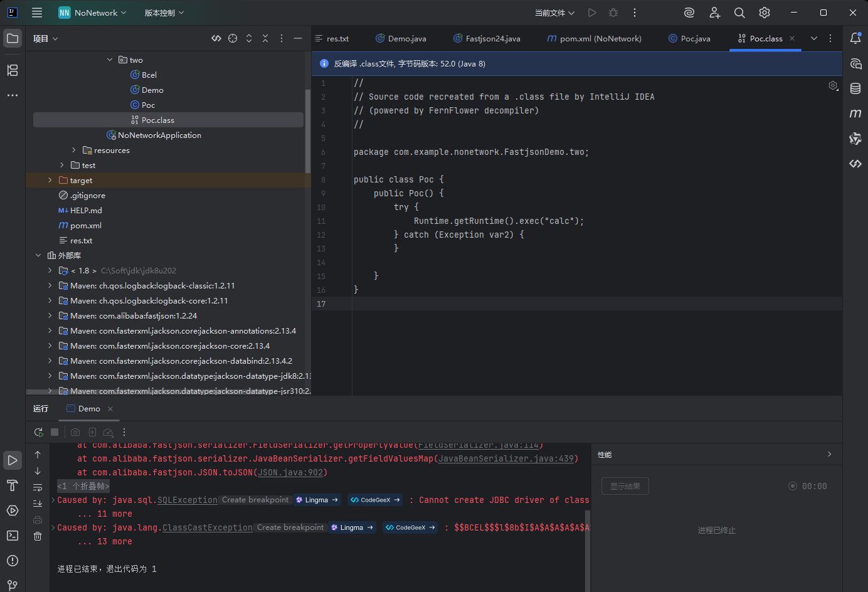The height and width of the screenshot is (592, 868).
Task: Expand the fastjson 1.2.24 Maven library
Action: 50,315
